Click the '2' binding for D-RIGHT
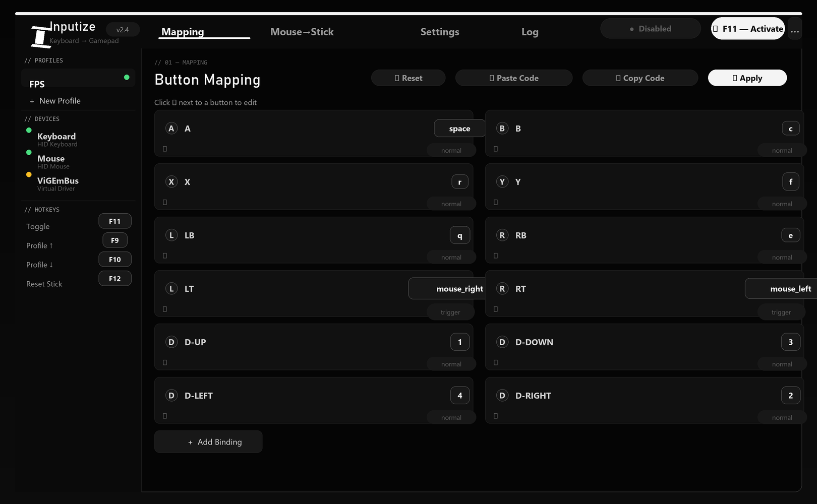 (791, 396)
